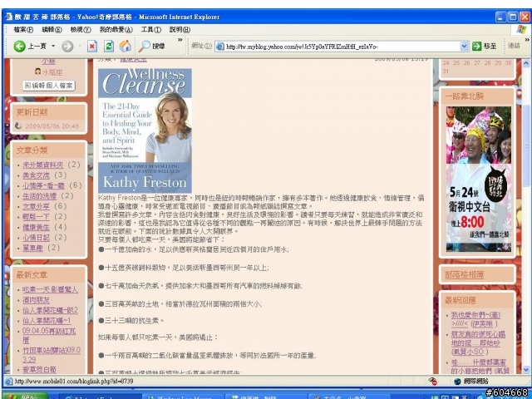The image size is (532, 399).
Task: Open the 心情日記 category link
Action: coord(36,238)
